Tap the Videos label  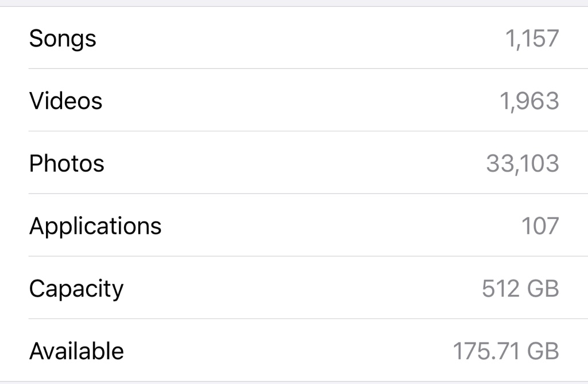[65, 101]
